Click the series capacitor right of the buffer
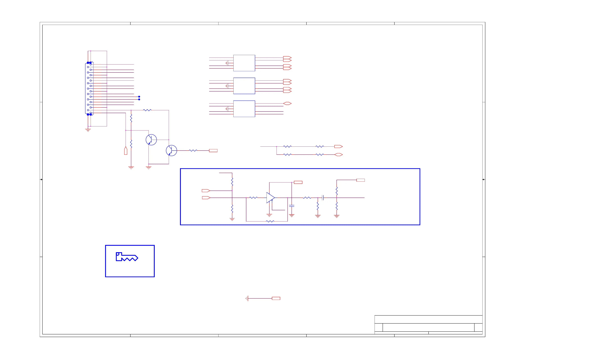The image size is (607, 364). coord(323,198)
